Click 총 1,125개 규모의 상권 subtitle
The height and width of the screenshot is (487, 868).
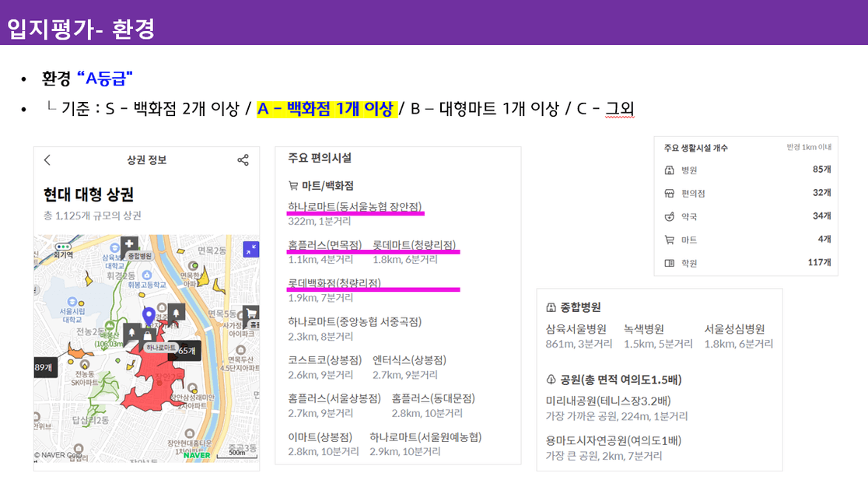coord(93,215)
